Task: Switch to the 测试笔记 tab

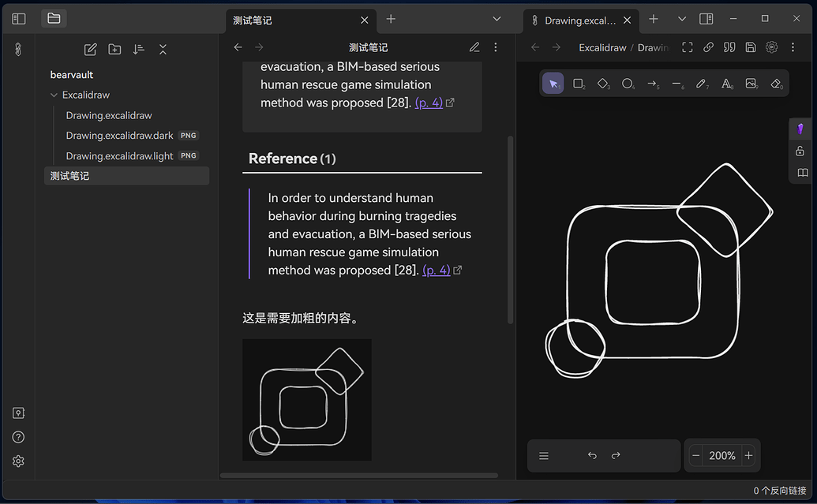Action: 251,20
